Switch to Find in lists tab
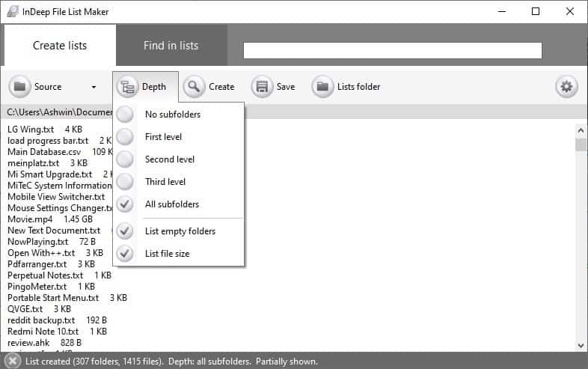 (x=171, y=46)
